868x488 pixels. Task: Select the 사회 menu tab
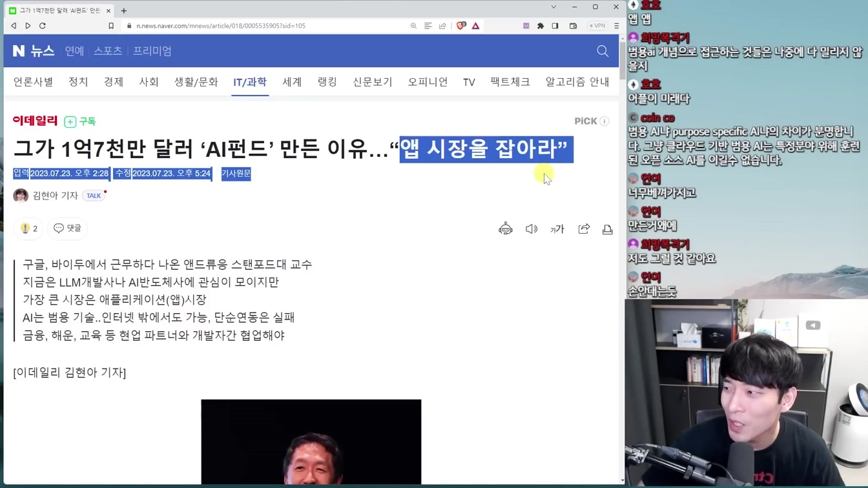(149, 82)
